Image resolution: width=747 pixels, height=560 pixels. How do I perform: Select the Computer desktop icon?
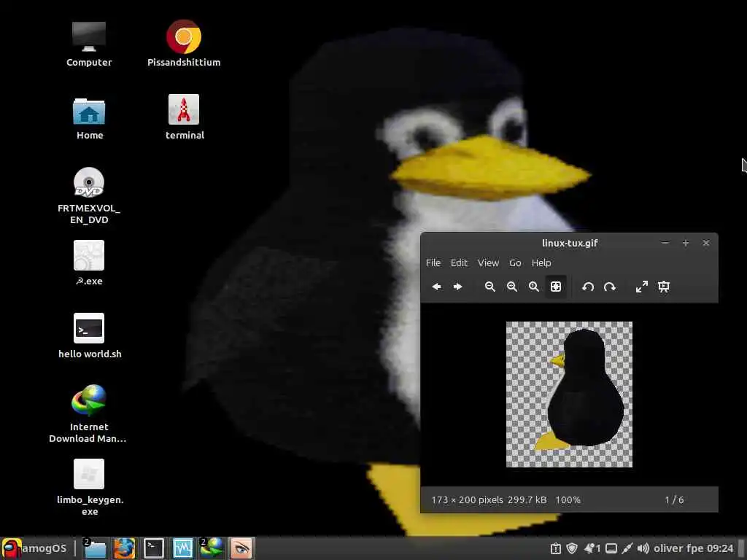tap(89, 44)
